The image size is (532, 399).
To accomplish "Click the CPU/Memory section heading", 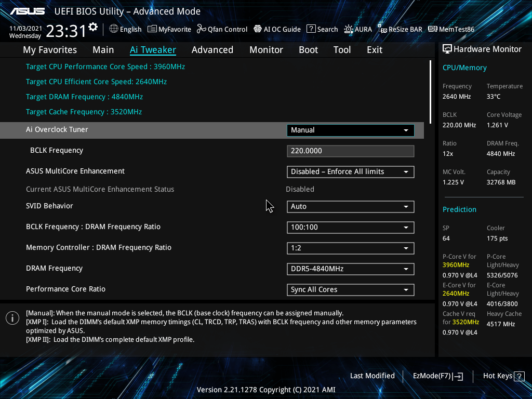I will 464,68.
